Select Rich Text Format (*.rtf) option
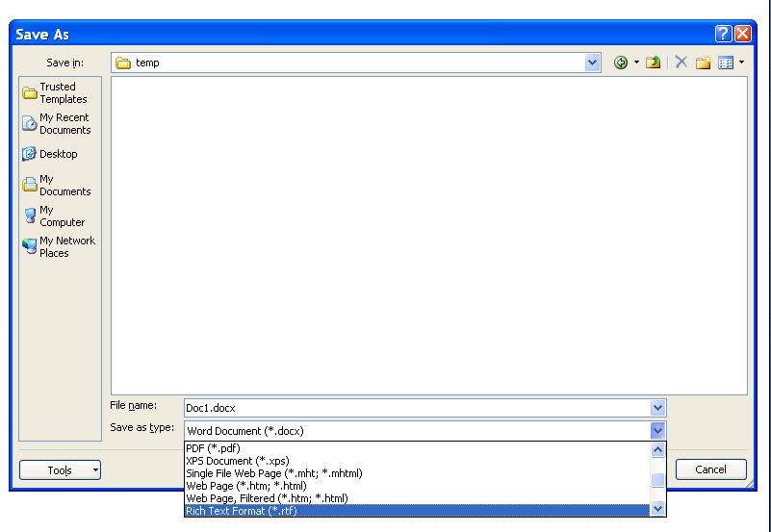 241,511
